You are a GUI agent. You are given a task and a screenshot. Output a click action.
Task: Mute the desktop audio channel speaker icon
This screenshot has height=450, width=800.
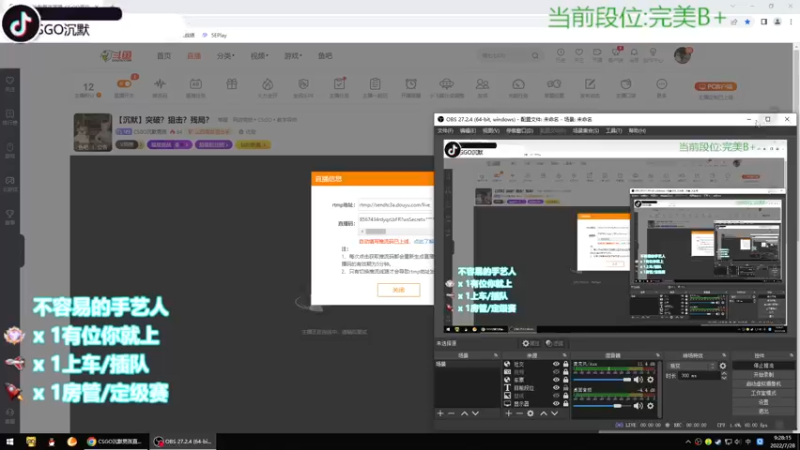coord(638,406)
